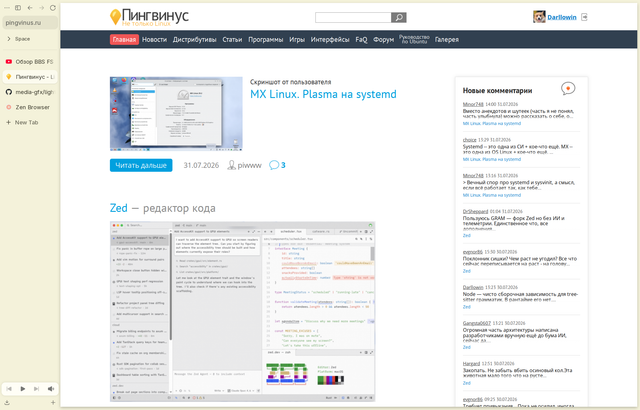
Task: Open the Форум menu item
Action: click(383, 40)
